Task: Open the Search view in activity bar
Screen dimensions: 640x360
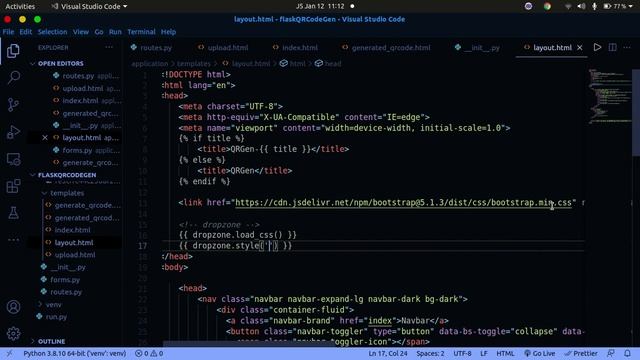Action: click(13, 78)
